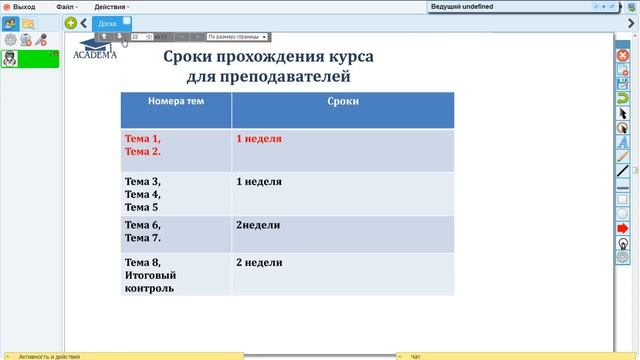The image size is (640, 360).
Task: Open the Действия menu
Action: point(111,7)
